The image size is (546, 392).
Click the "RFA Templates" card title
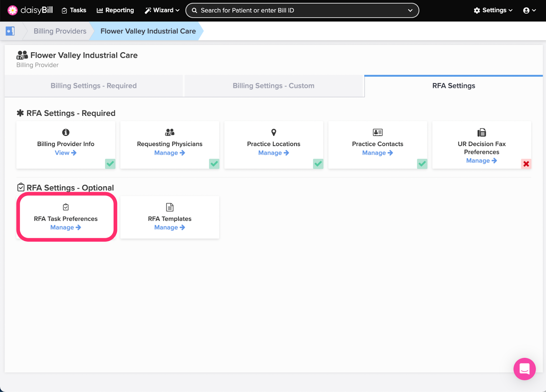(x=170, y=219)
